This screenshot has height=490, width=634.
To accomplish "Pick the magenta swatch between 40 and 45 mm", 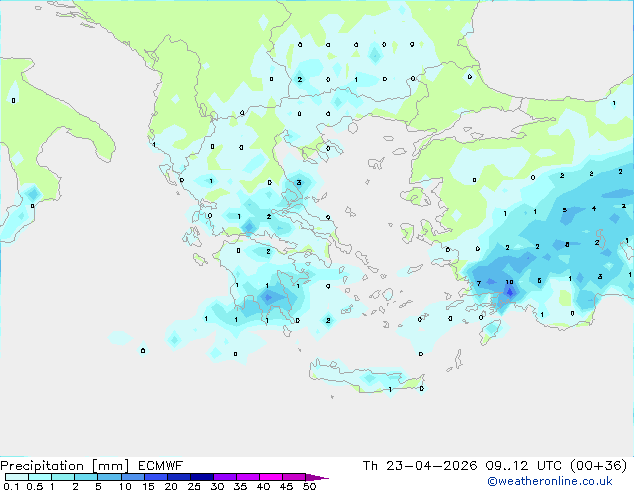I will tap(271, 477).
